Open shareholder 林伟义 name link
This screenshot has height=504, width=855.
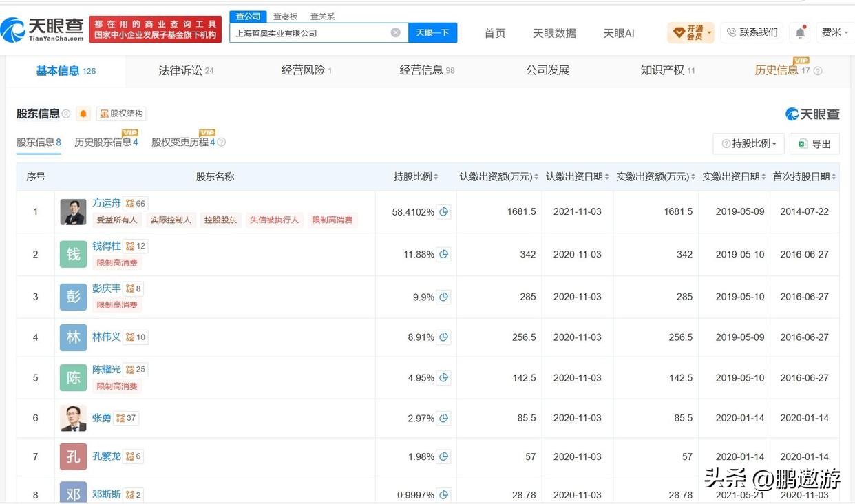pos(106,337)
